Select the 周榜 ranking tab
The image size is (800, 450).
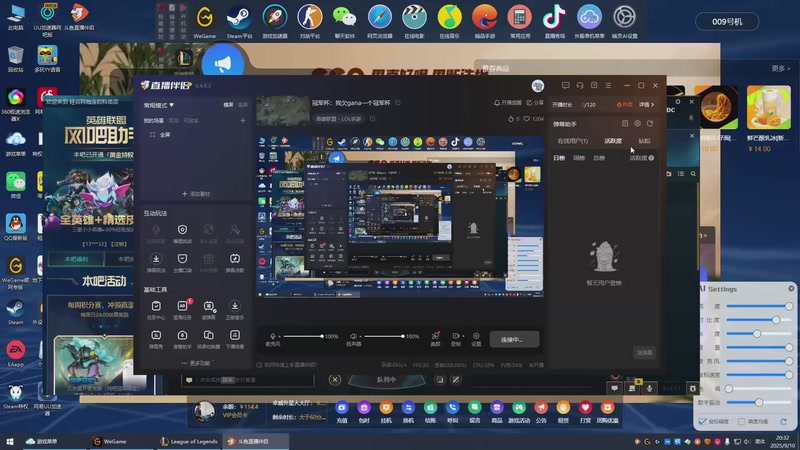point(579,158)
